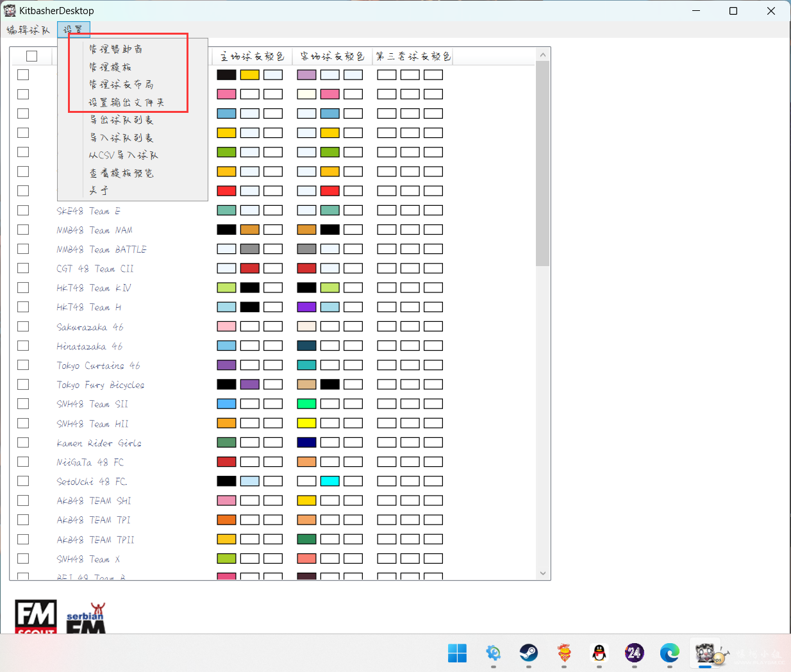Screen dimensions: 791x672
Task: Open Steam from the taskbar
Action: coord(528,653)
